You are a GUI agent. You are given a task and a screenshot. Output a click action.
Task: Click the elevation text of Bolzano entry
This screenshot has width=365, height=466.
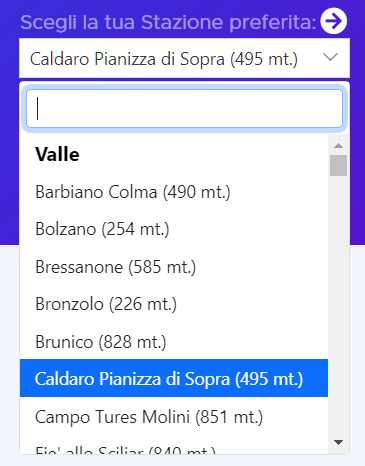click(x=135, y=229)
